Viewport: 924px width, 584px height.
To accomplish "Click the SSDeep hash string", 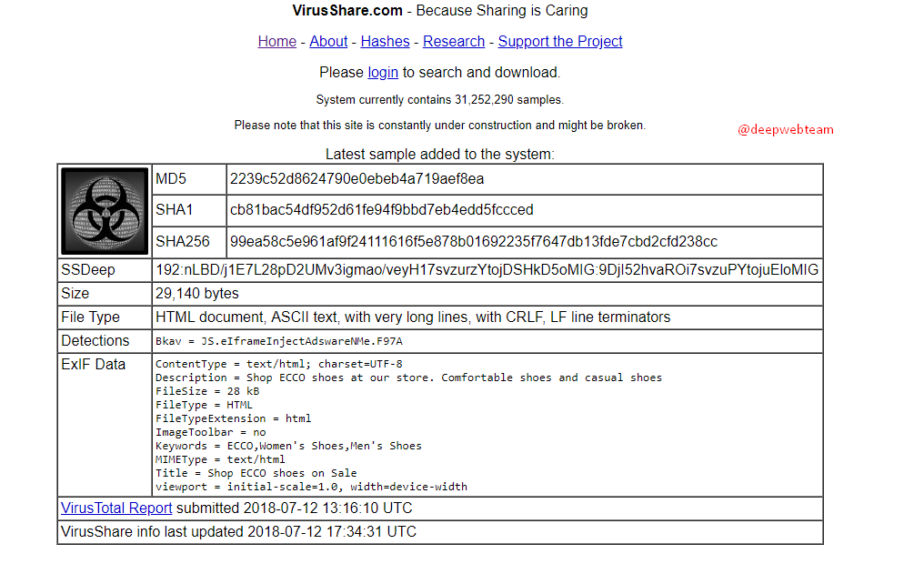I will pyautogui.click(x=487, y=269).
